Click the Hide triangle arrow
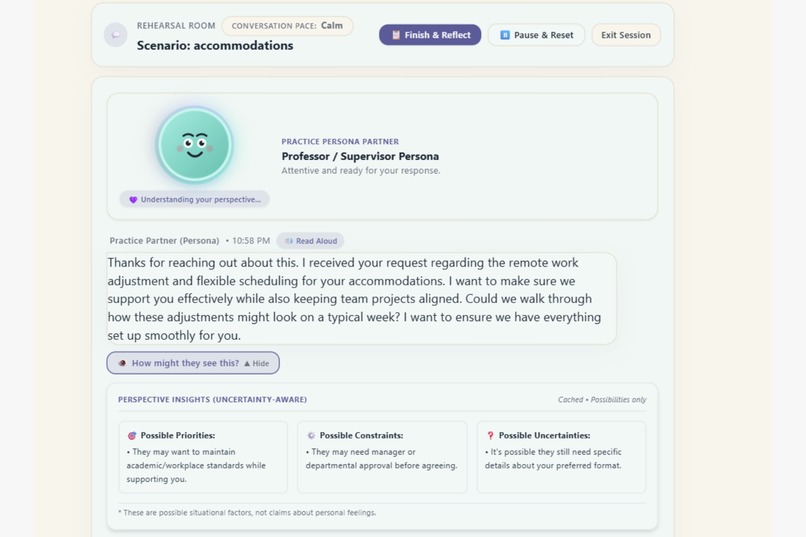 click(247, 363)
